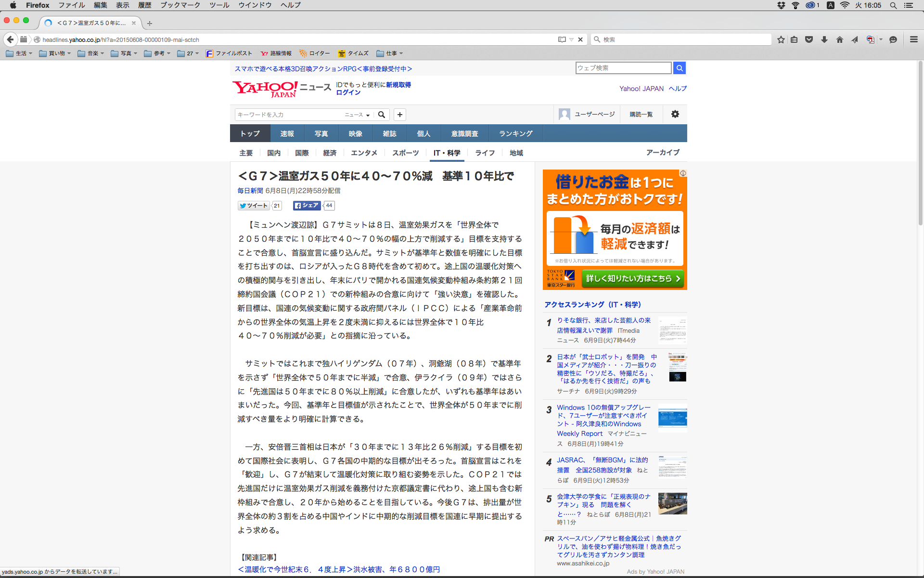This screenshot has width=924, height=578.
Task: Open the PDF converter dropdown arrow
Action: click(881, 39)
